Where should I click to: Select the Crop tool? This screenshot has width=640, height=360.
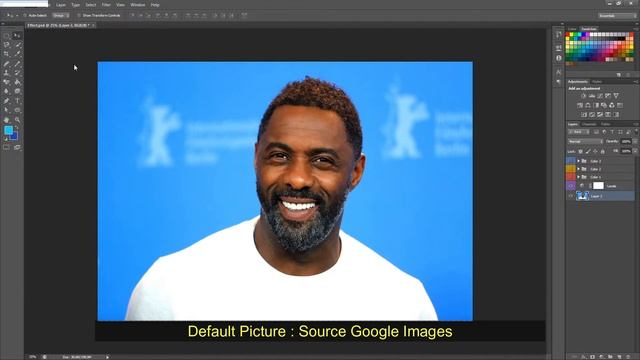tap(6, 54)
